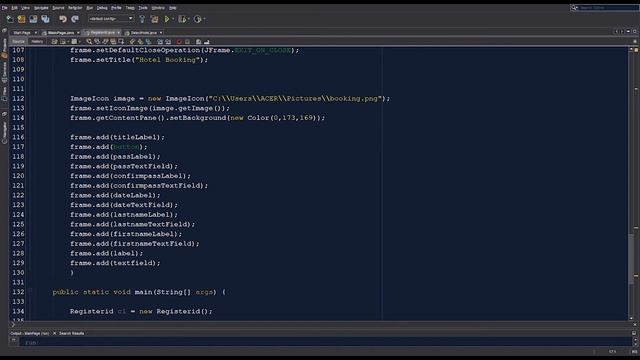Click the Find Previous Occurrence icon
Image resolution: width=640 pixels, height=360 pixels.
tap(97, 41)
